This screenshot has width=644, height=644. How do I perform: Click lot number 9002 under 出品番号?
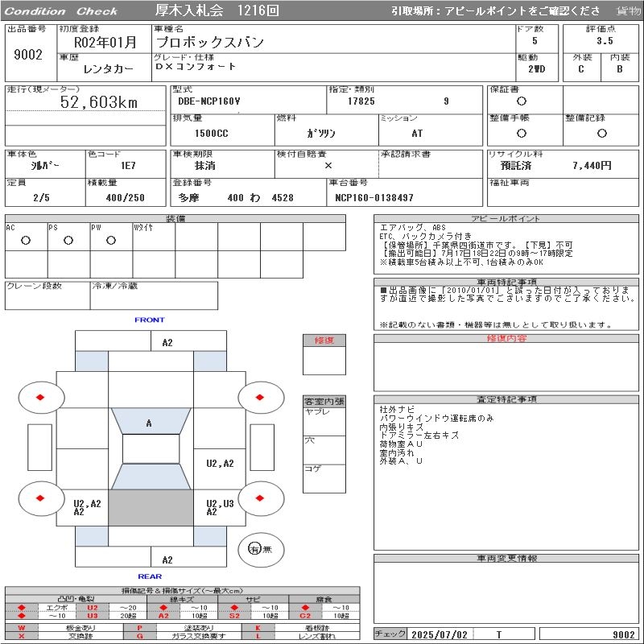click(28, 54)
